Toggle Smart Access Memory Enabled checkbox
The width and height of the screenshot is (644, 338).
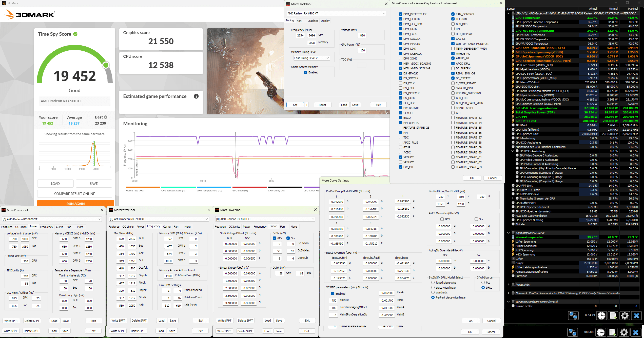point(306,72)
